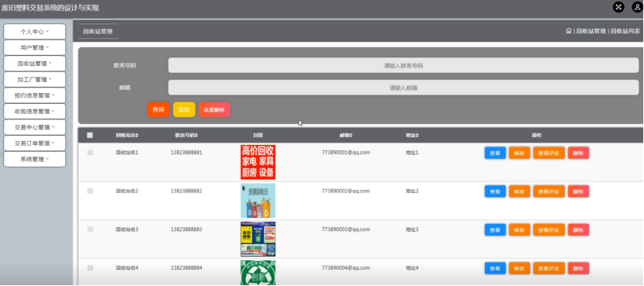
Task: Click 修改 button for 回收站名1
Action: coord(519,153)
